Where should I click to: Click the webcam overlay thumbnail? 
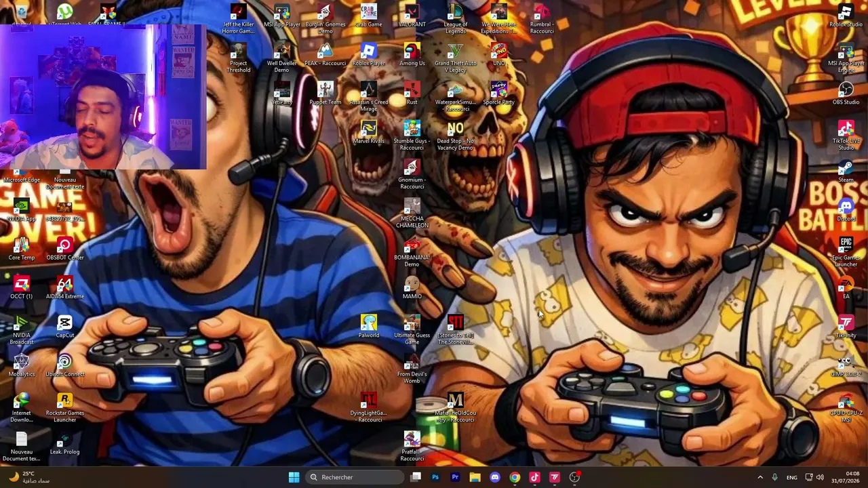tap(103, 97)
